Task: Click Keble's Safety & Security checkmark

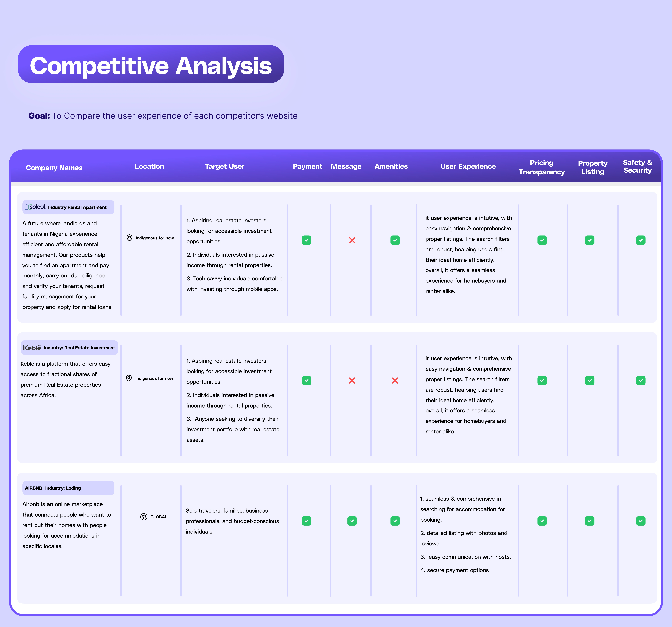Action: click(x=641, y=380)
